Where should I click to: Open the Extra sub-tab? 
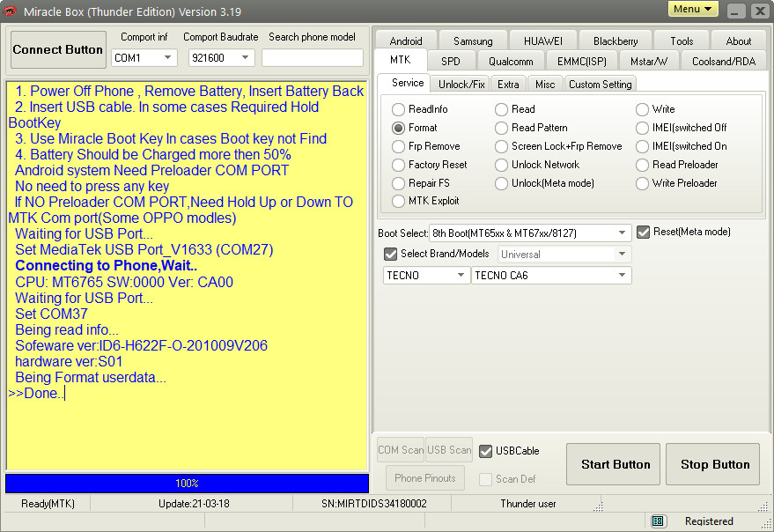[x=508, y=84]
